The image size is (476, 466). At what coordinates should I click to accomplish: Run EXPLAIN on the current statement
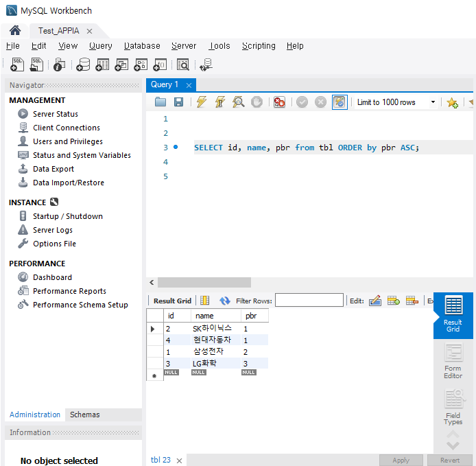pyautogui.click(x=238, y=102)
